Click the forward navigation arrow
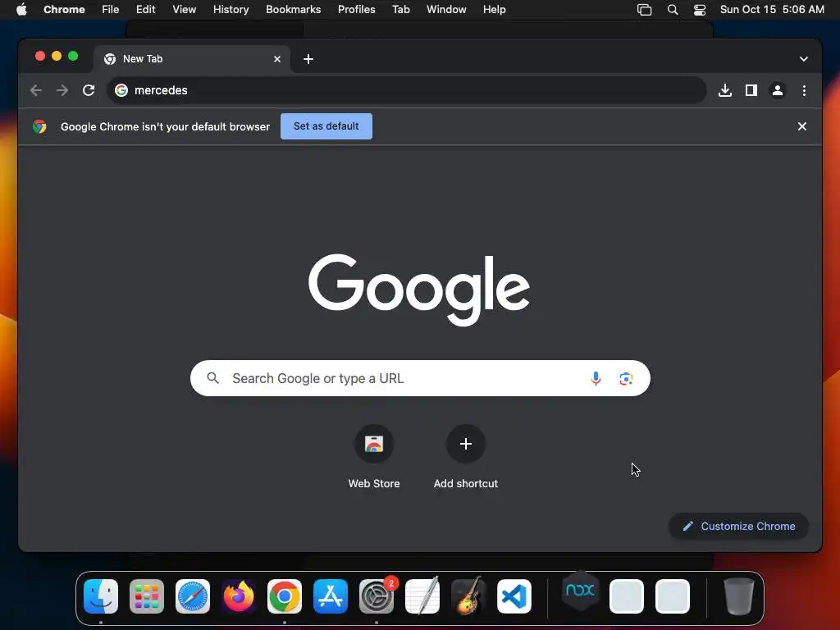This screenshot has height=630, width=840. pyautogui.click(x=62, y=90)
